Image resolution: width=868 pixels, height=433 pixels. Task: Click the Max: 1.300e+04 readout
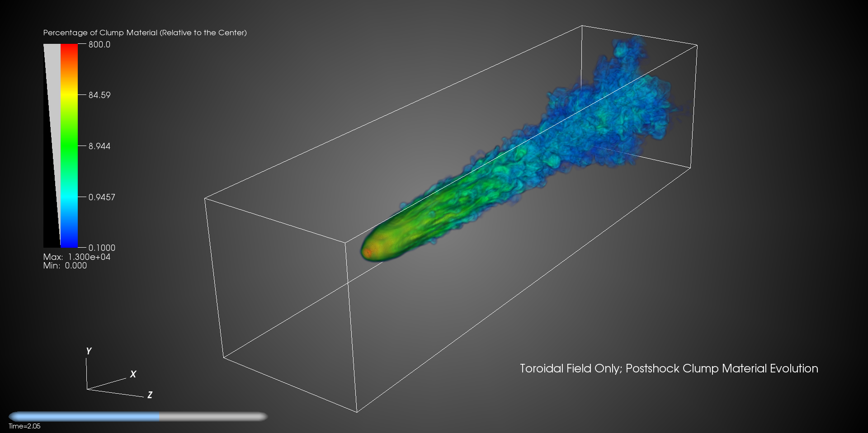(77, 257)
